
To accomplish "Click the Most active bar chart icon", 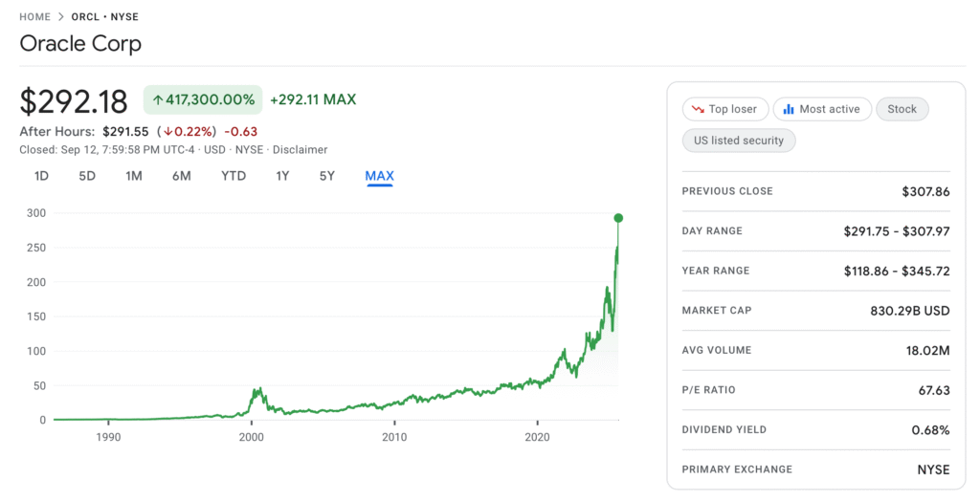I will 789,109.
